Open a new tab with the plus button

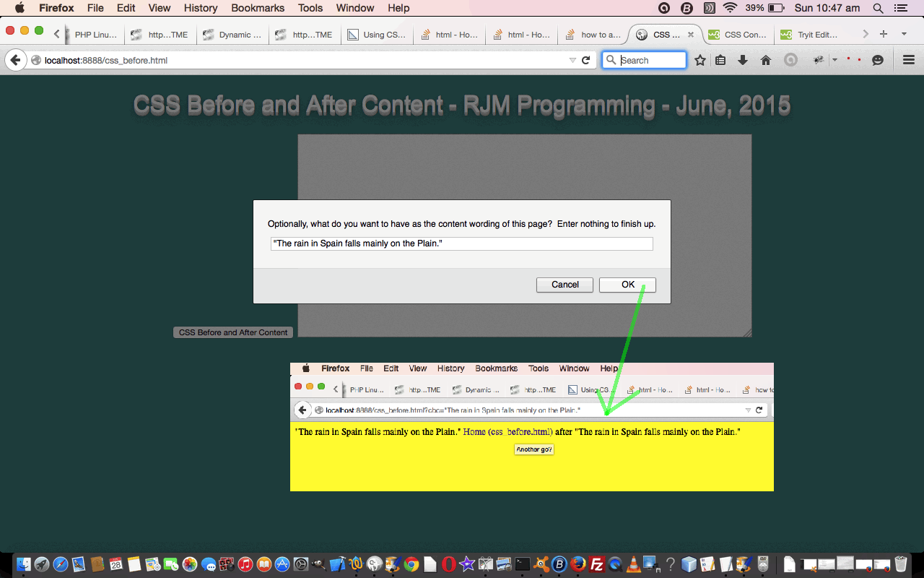[884, 34]
